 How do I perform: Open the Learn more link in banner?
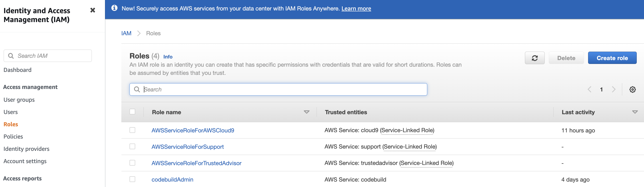[x=356, y=8]
